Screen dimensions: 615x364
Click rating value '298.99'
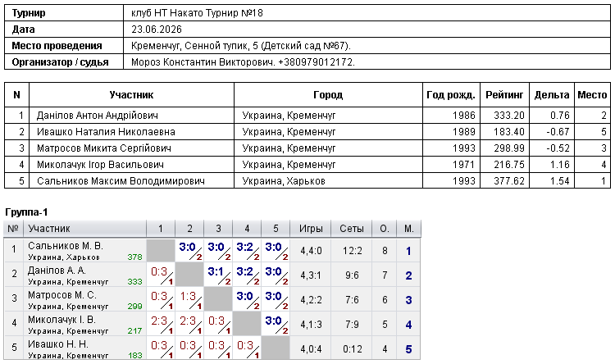508,148
